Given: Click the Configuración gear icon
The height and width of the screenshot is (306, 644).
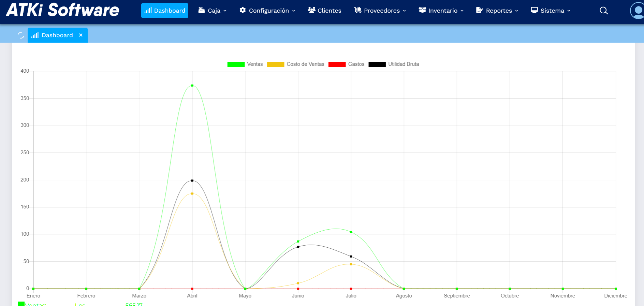Looking at the screenshot, I should 243,10.
